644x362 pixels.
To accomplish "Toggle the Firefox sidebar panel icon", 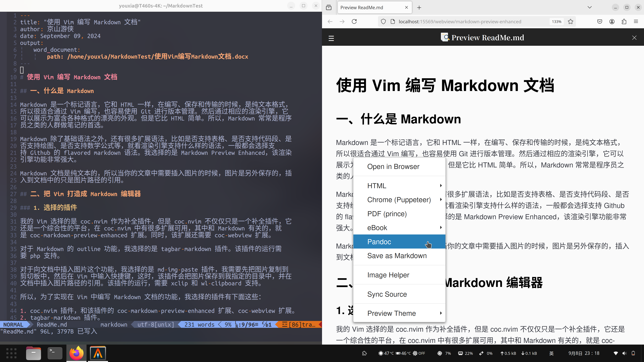I will [329, 8].
